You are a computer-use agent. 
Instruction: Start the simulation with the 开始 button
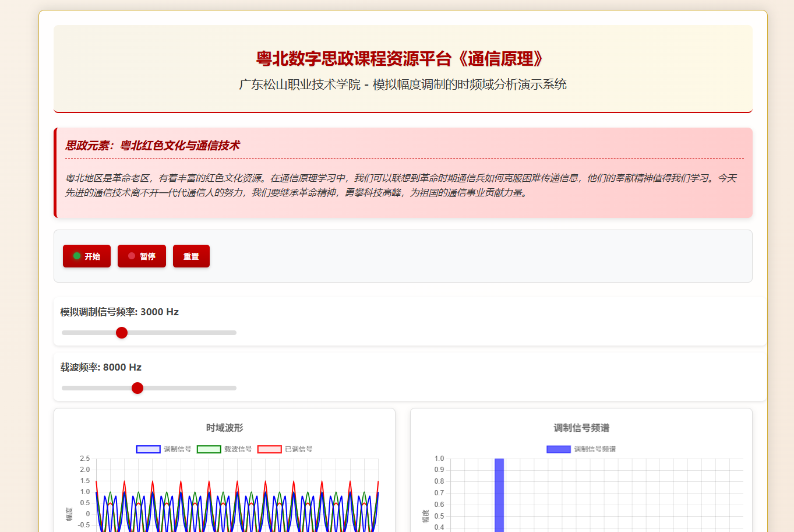pyautogui.click(x=86, y=256)
